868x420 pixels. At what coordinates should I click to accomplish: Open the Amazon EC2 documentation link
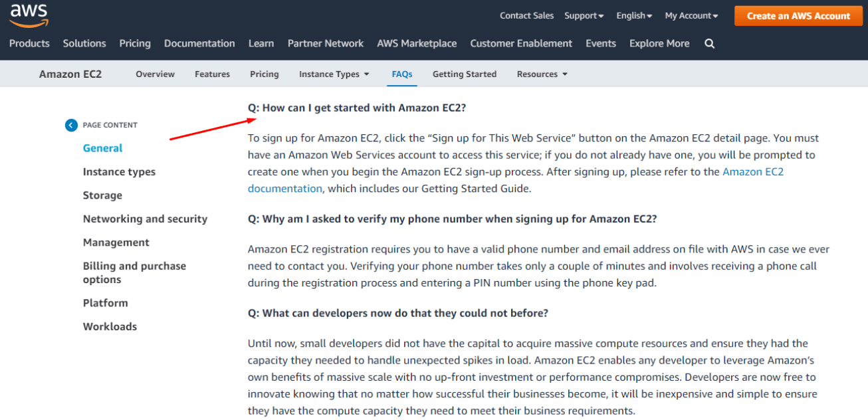pos(752,171)
